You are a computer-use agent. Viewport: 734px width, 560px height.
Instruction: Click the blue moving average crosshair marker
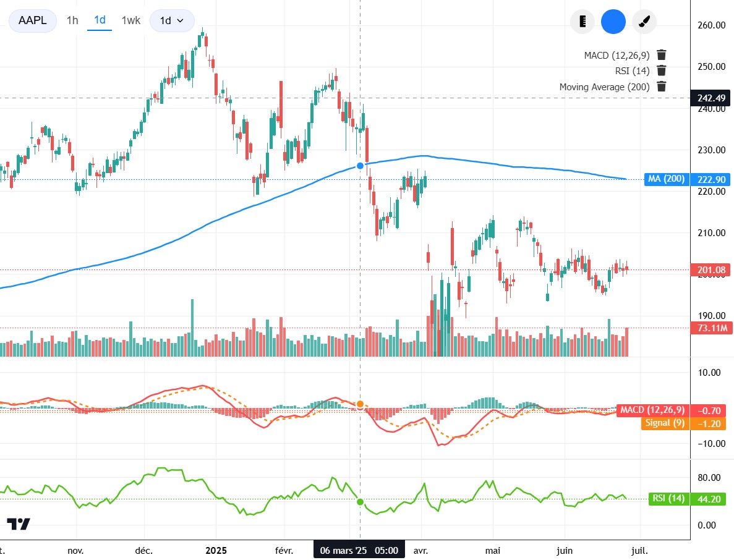point(360,166)
